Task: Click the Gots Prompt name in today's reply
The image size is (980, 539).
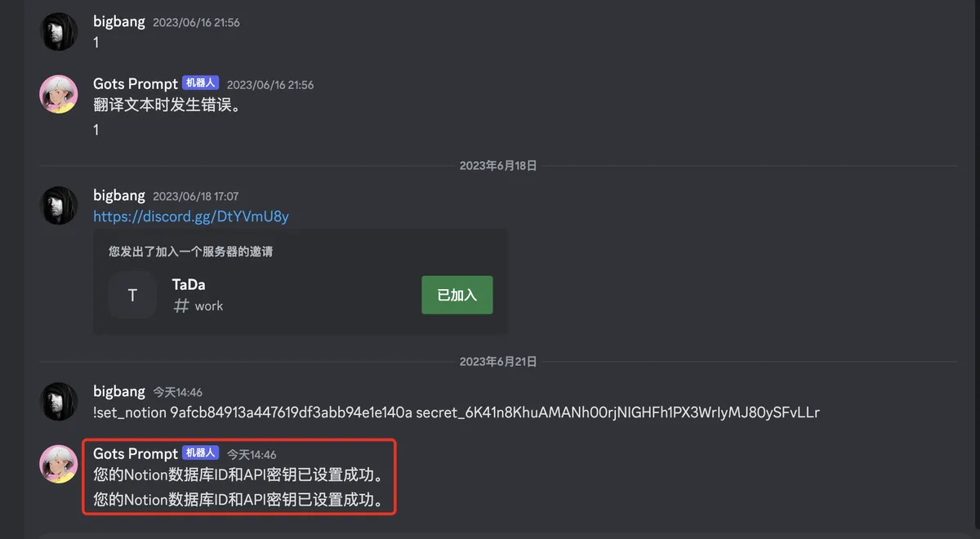Action: click(x=136, y=453)
